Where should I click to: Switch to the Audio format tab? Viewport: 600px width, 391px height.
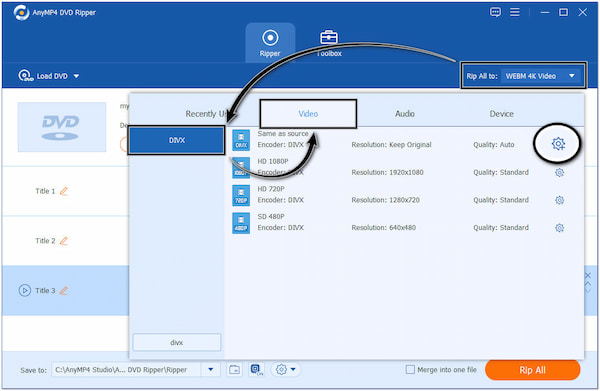[405, 114]
